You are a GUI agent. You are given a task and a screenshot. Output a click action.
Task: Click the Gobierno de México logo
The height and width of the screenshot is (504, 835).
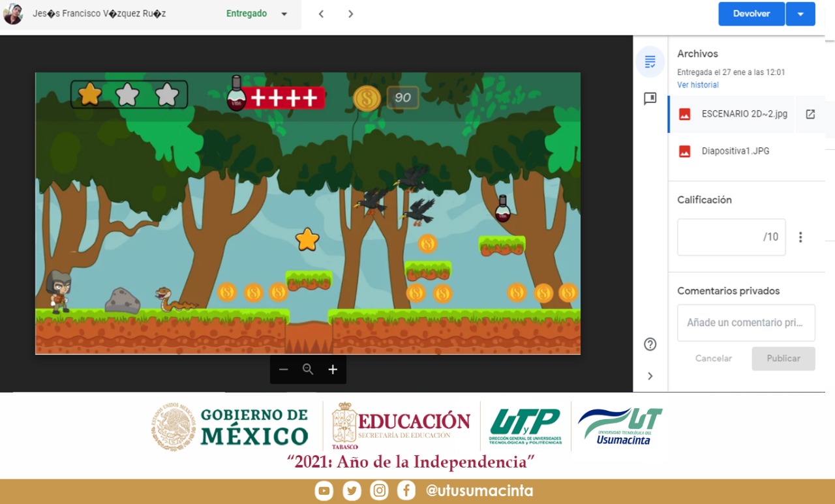tap(230, 426)
